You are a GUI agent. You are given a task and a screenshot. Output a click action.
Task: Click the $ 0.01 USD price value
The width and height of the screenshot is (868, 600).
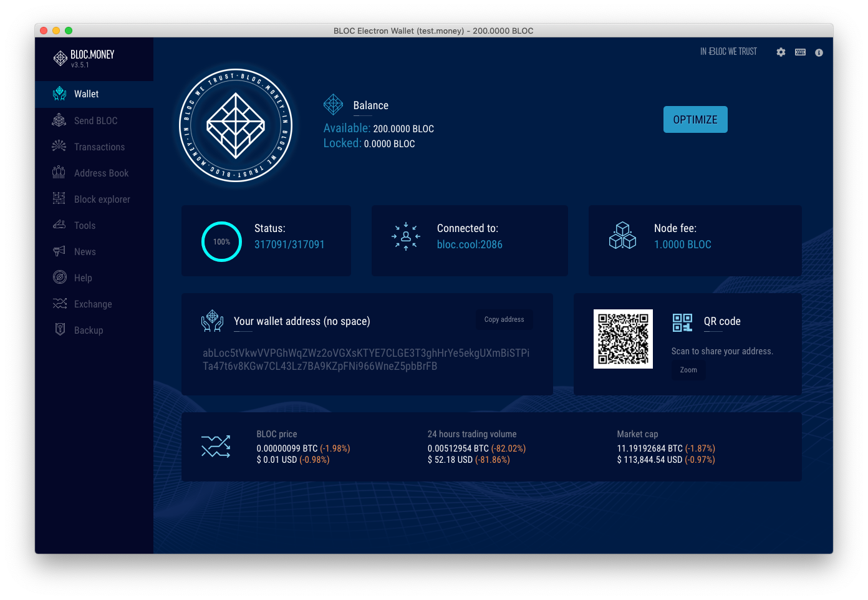pos(277,460)
